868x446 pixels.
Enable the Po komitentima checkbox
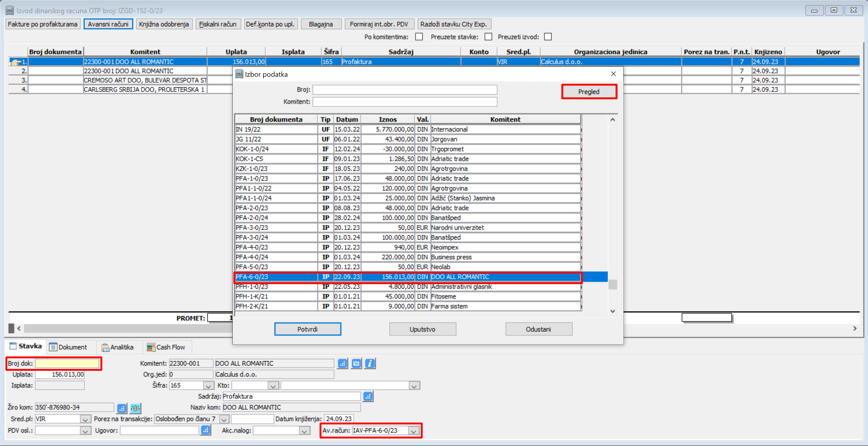419,37
